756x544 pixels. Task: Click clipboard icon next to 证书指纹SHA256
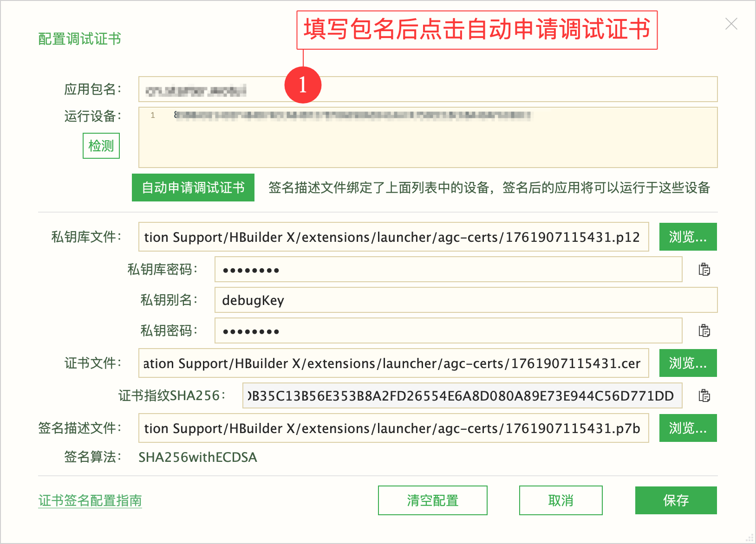tap(704, 396)
